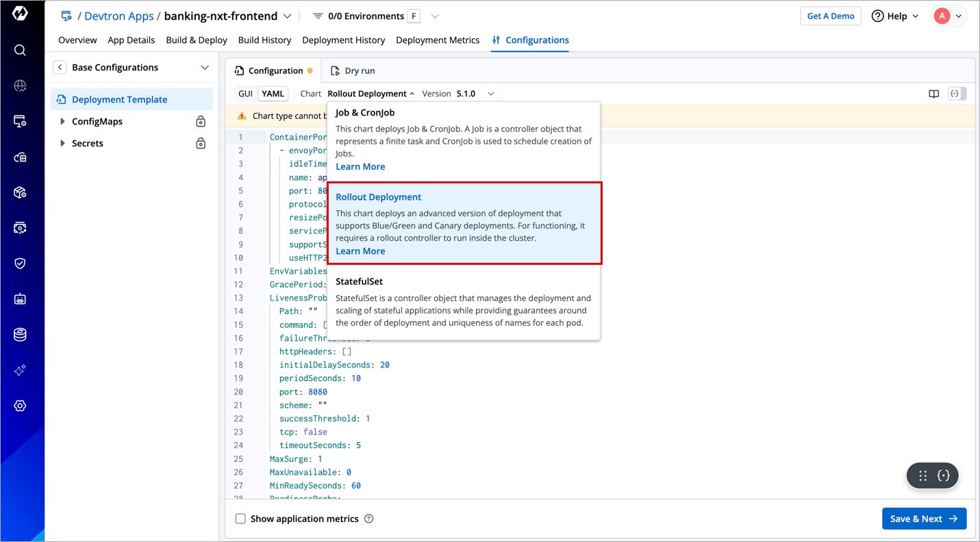This screenshot has height=542, width=980.
Task: Click the Save & Next button
Action: coord(924,519)
